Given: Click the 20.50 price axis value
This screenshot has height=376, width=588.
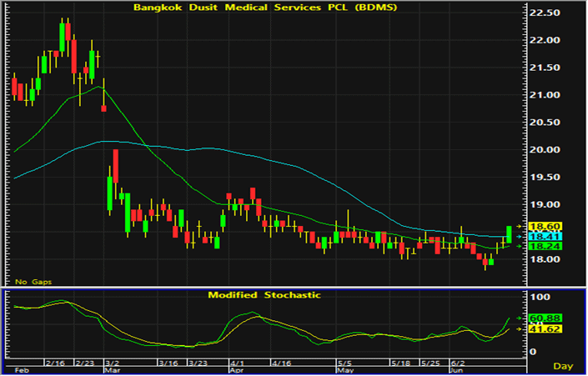Looking at the screenshot, I should coord(545,123).
